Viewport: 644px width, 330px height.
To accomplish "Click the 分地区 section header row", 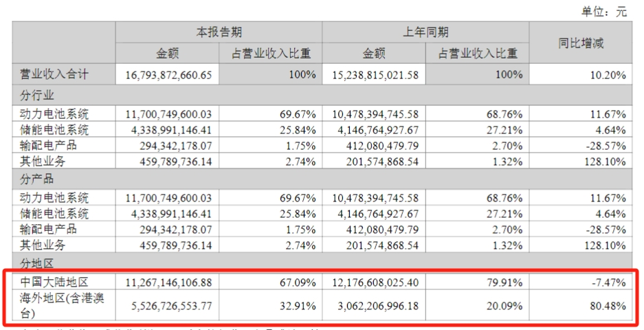I will click(x=38, y=263).
